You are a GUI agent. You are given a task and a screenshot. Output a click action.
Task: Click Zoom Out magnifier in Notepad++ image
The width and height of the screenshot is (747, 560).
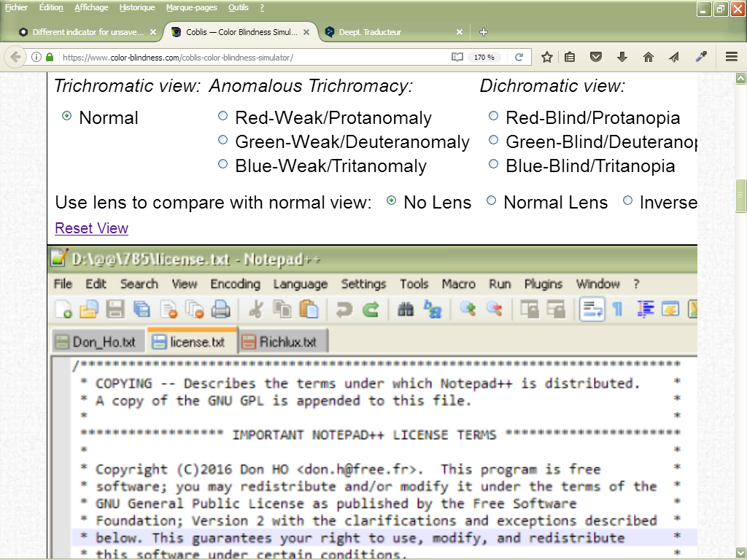(495, 309)
